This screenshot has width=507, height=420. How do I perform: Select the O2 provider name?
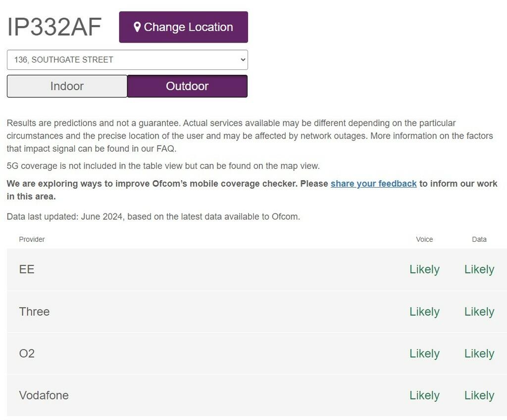[x=27, y=354]
